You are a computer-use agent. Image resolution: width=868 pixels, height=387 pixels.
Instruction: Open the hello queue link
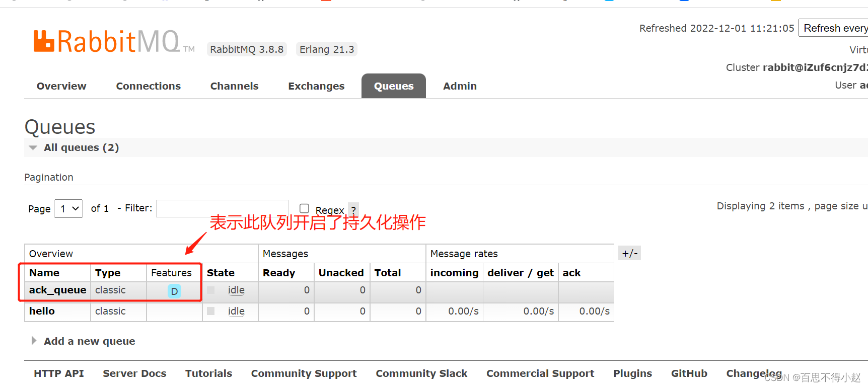(42, 311)
